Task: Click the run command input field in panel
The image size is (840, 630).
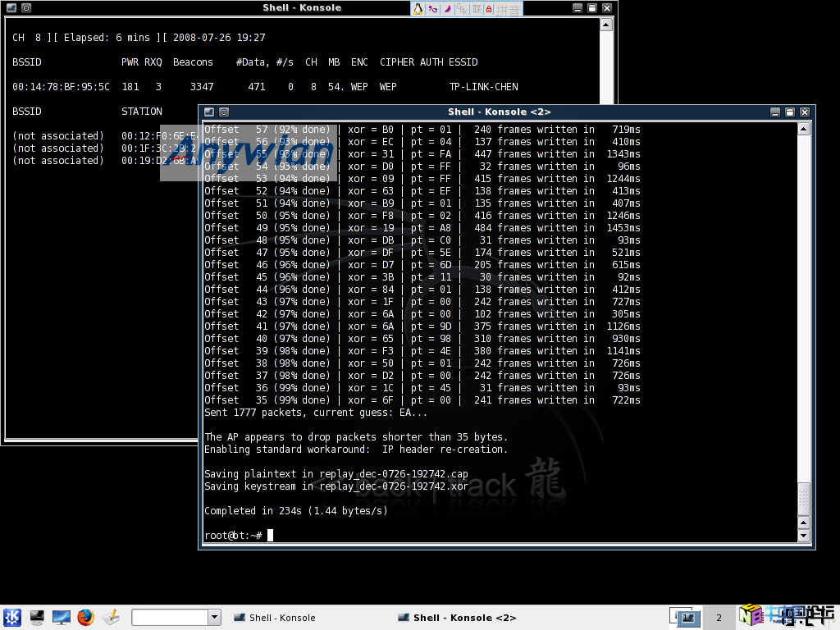Action: (x=169, y=617)
